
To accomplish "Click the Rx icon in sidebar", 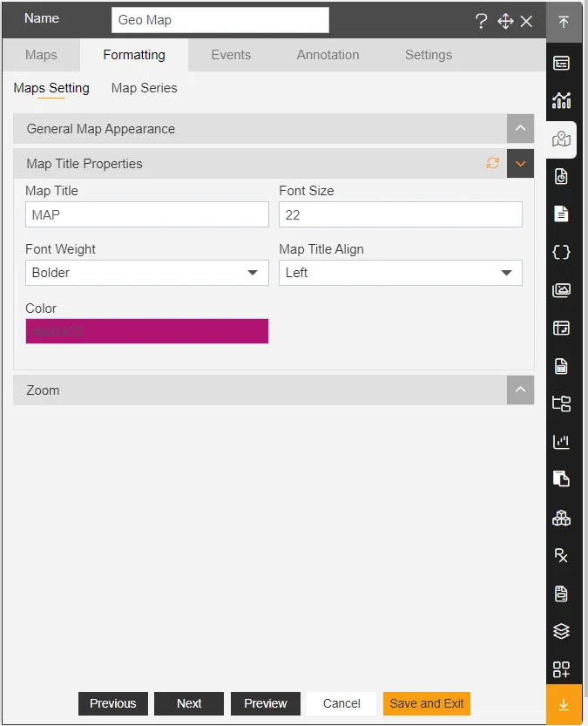I will click(562, 556).
